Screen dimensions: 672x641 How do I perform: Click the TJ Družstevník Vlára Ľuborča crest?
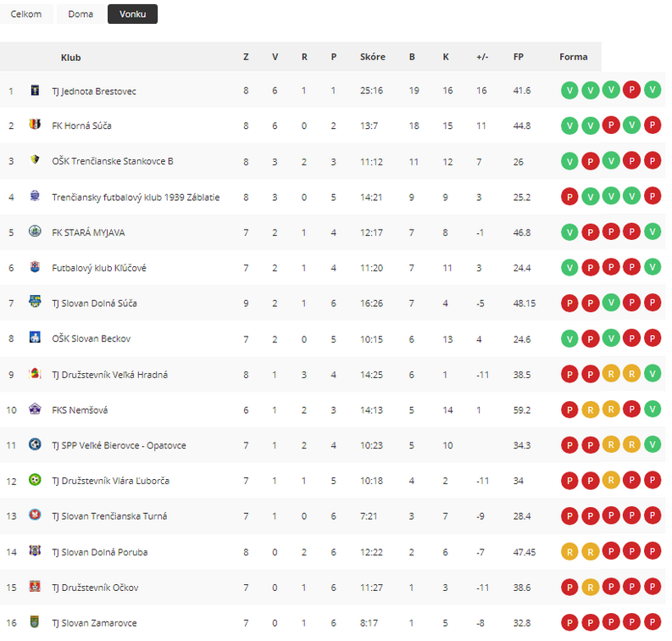[35, 479]
